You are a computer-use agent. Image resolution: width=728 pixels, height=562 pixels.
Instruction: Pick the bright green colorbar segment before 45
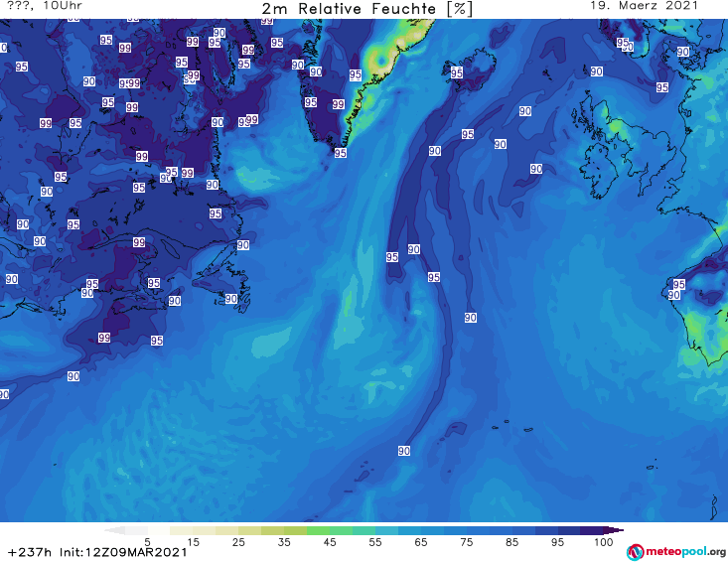coord(318,530)
